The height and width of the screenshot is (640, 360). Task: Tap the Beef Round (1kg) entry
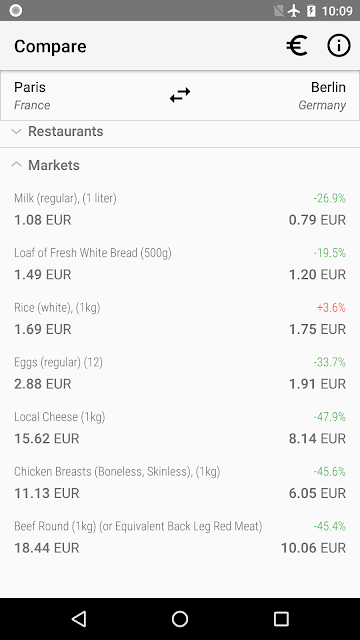click(180, 538)
